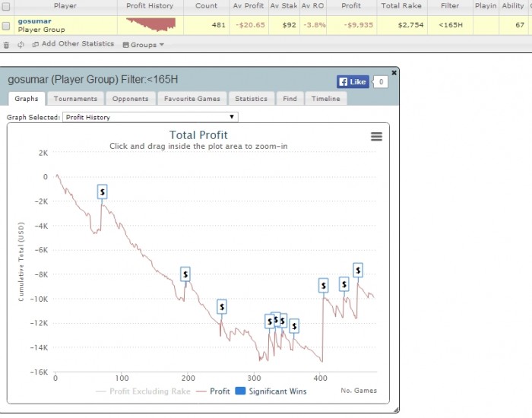Open the chart hamburger menu
The width and height of the screenshot is (532, 418).
(x=377, y=136)
